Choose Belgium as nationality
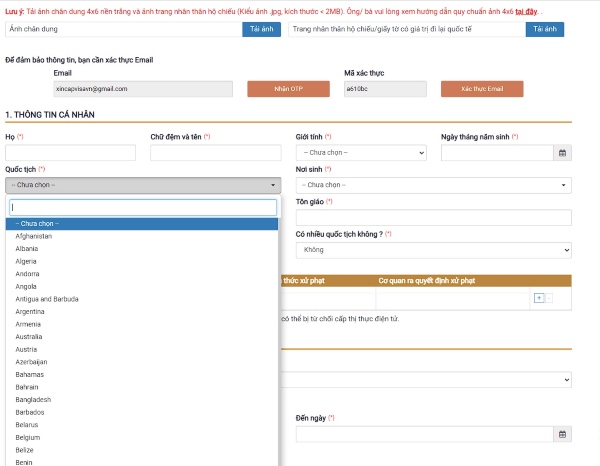Image resolution: width=600 pixels, height=466 pixels. pos(142,438)
